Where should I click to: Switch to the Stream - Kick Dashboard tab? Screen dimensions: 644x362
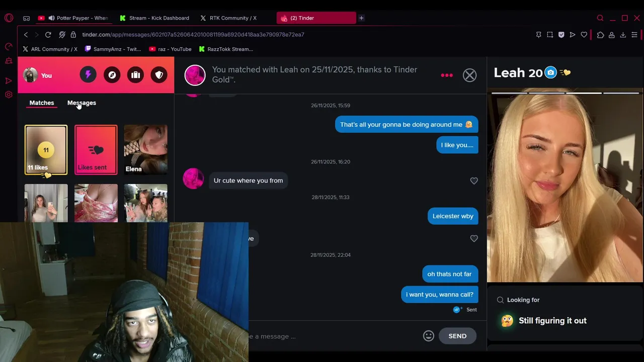coord(154,18)
